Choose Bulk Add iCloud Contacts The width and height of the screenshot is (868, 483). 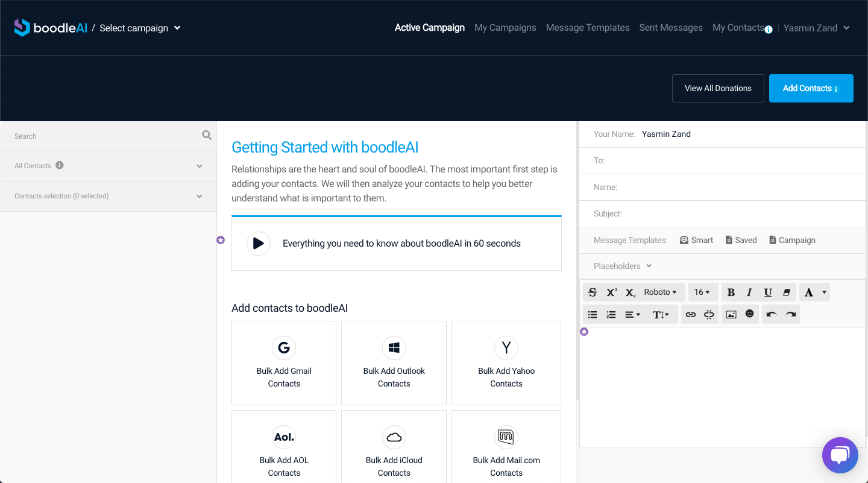tap(394, 447)
